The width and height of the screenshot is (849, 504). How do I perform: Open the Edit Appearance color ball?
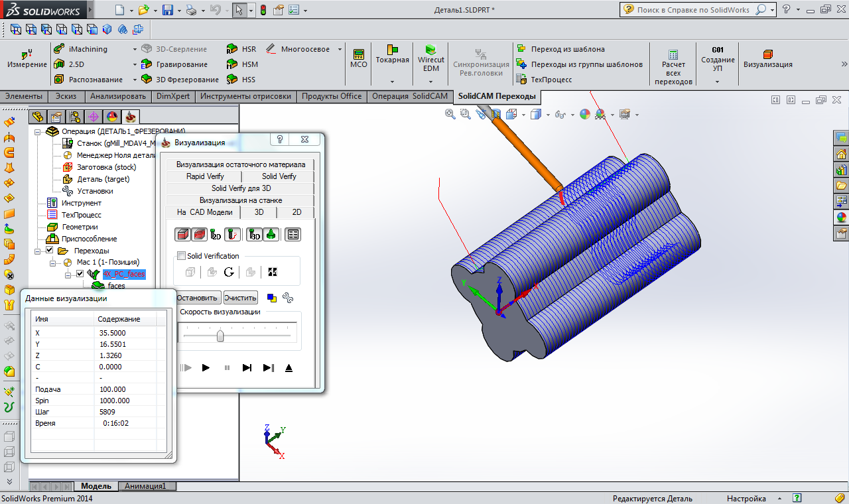coord(584,114)
